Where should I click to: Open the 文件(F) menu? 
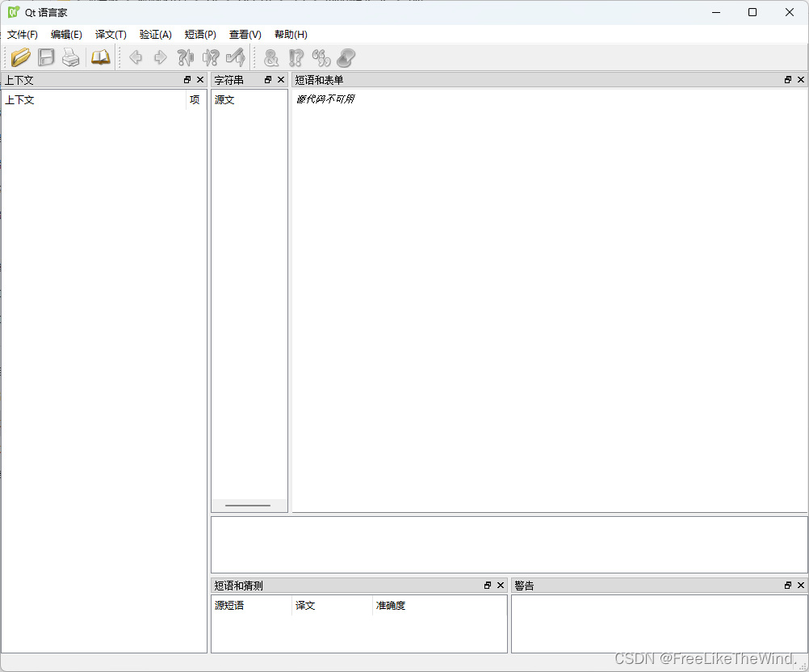click(22, 35)
